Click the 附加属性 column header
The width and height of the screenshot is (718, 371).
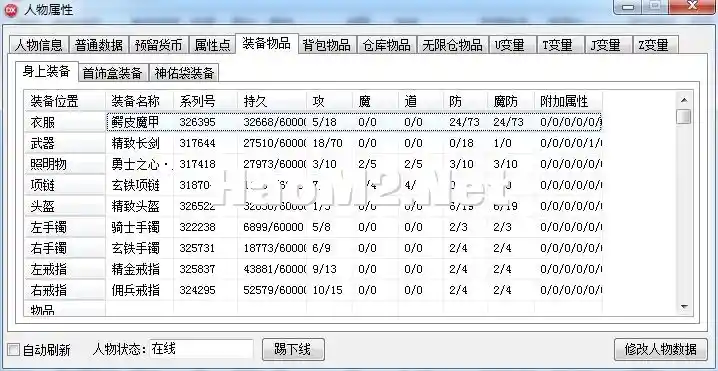tap(568, 101)
